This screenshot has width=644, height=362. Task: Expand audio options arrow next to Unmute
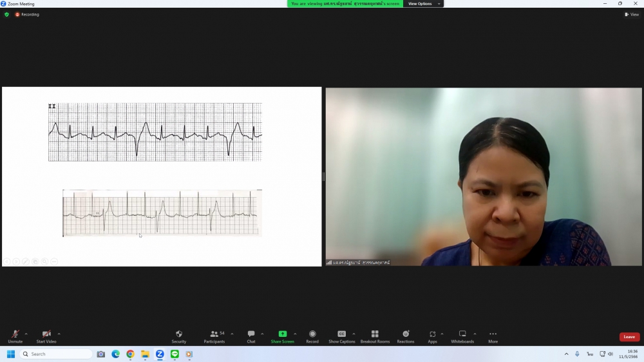[26, 334]
